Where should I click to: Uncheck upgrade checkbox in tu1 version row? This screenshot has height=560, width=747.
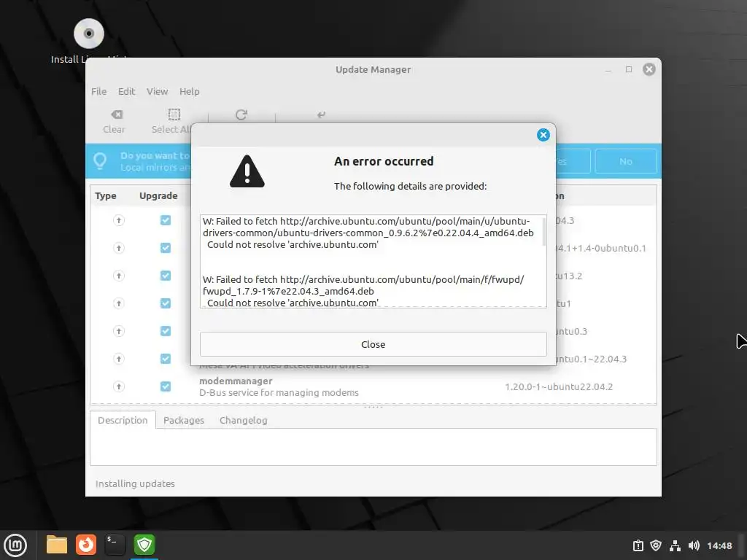166,303
